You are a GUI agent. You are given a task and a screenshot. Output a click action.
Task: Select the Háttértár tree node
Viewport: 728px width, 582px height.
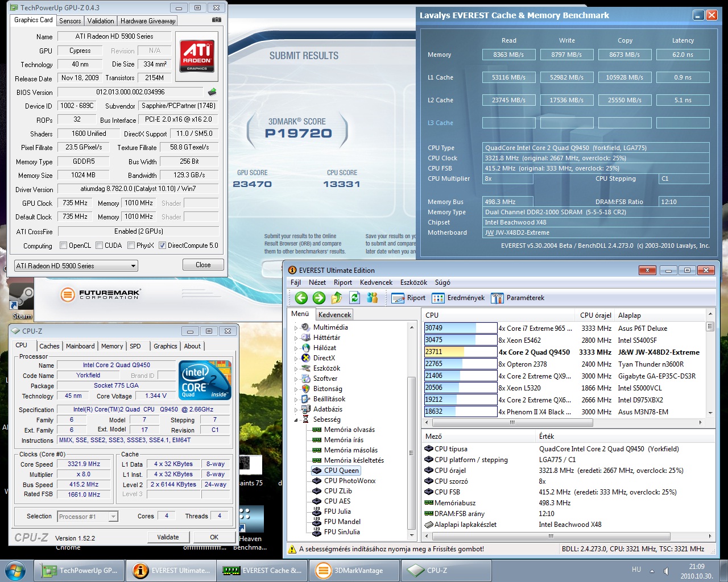point(326,338)
